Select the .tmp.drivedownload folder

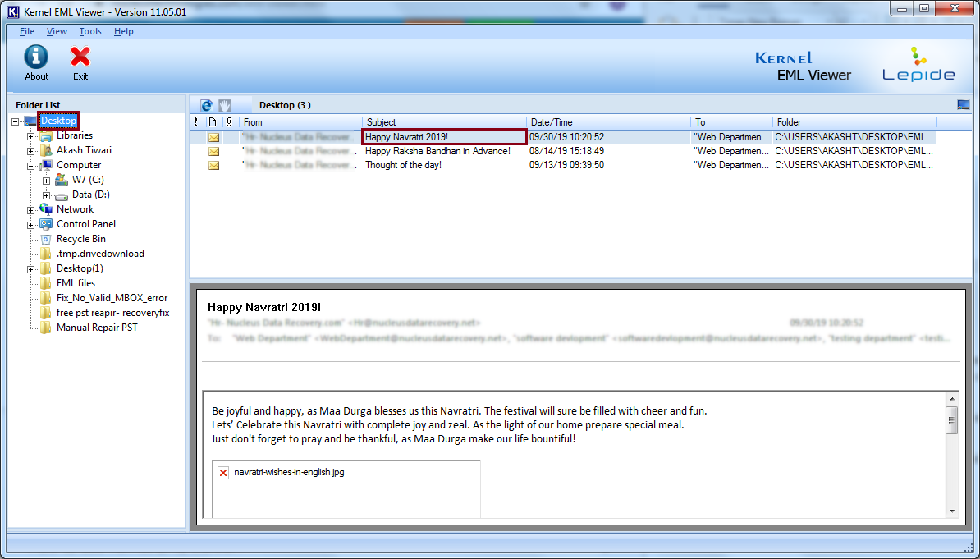tap(101, 254)
